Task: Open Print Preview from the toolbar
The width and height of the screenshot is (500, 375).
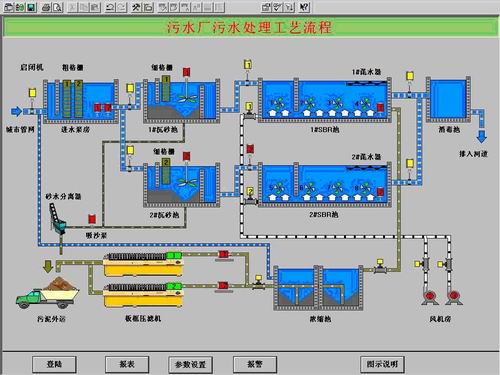Action: pyautogui.click(x=58, y=7)
